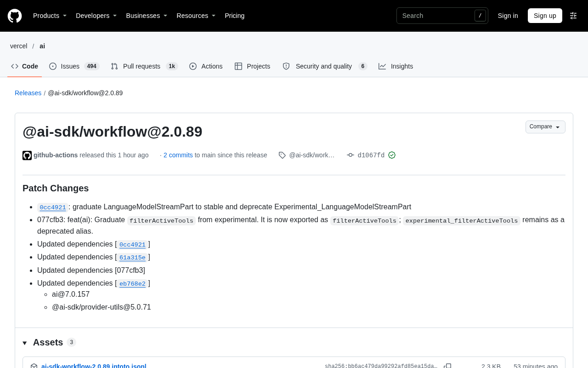
Task: Click the Patch Changes heading
Action: click(x=56, y=188)
